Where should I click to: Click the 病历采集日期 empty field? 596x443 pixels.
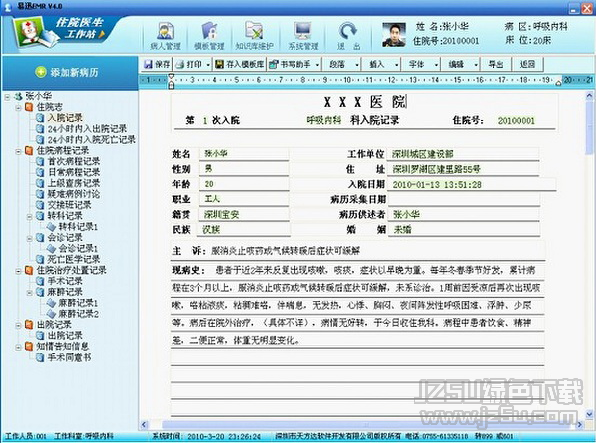coord(463,199)
